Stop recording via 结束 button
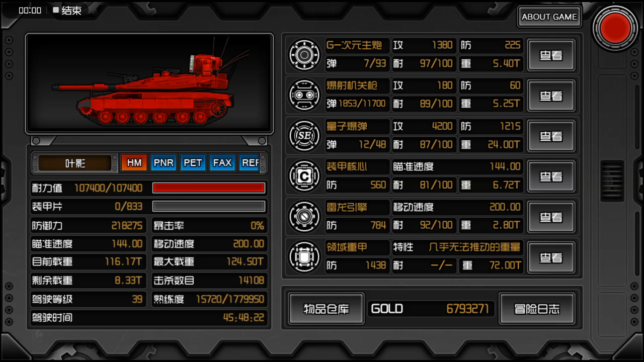Screen dimensions: 644x362 tap(67, 11)
